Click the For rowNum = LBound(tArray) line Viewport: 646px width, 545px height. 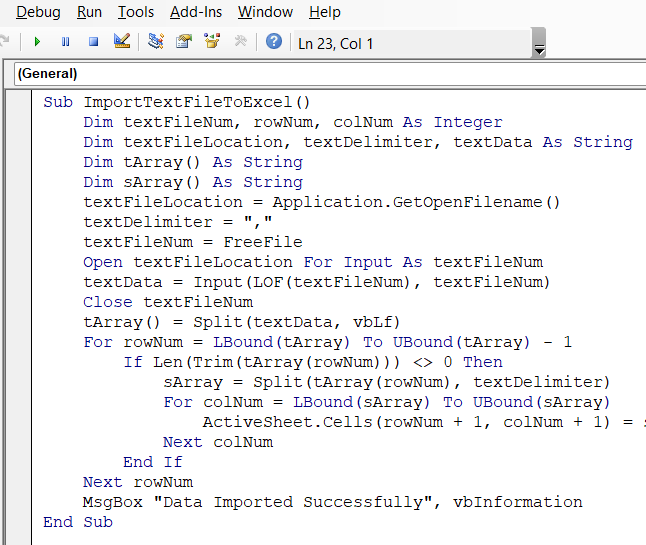[x=328, y=342]
